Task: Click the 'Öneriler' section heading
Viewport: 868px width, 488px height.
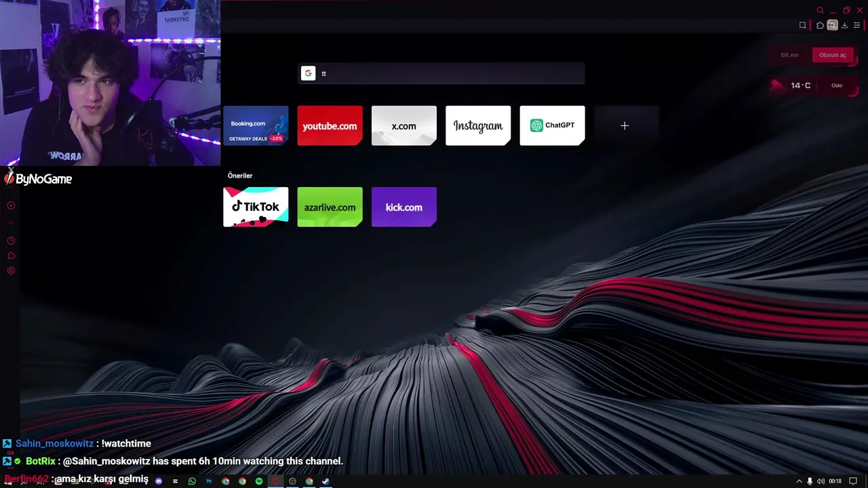Action: click(x=240, y=176)
